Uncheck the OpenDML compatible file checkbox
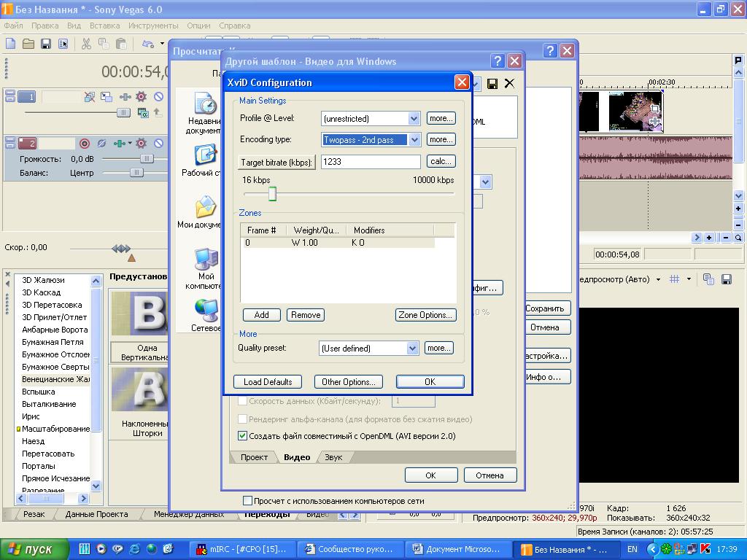Screen dimensions: 747x560 [242, 435]
